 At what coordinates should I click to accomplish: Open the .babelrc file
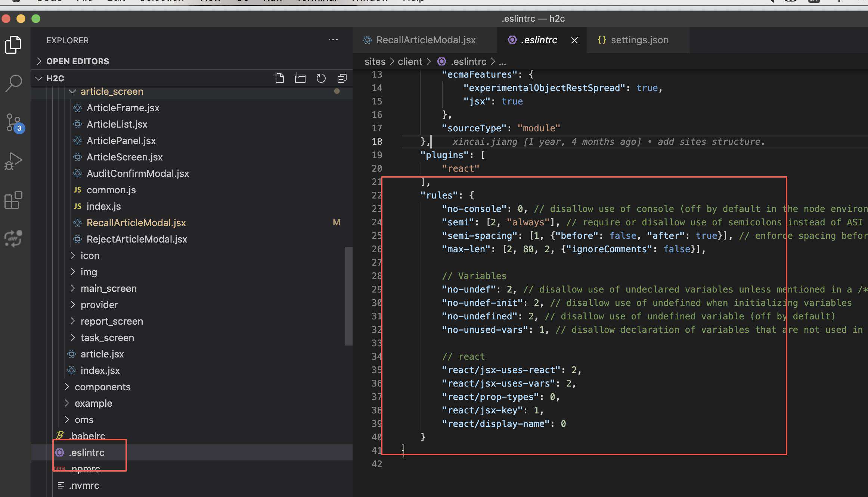[x=88, y=436]
